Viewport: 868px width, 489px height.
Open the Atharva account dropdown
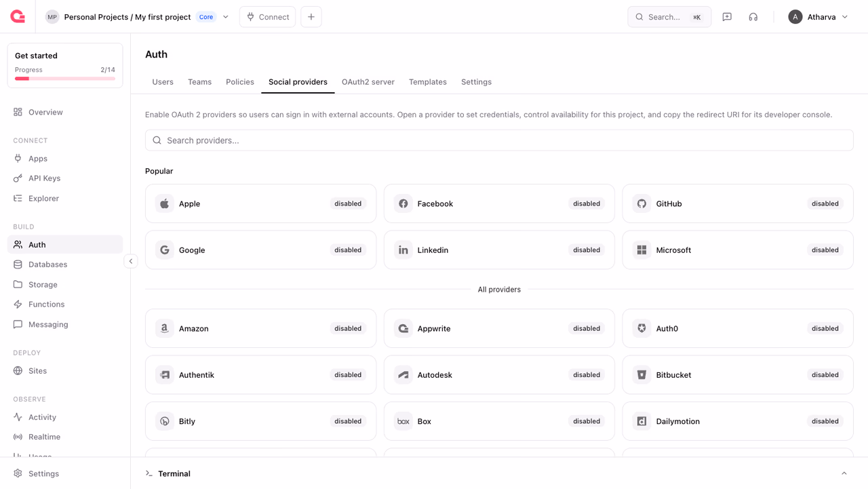(818, 17)
